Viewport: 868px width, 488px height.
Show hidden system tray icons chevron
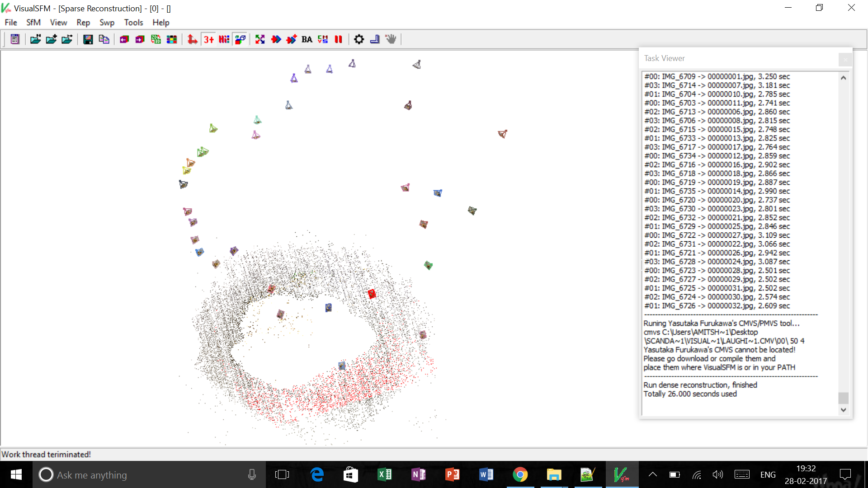pos(652,474)
